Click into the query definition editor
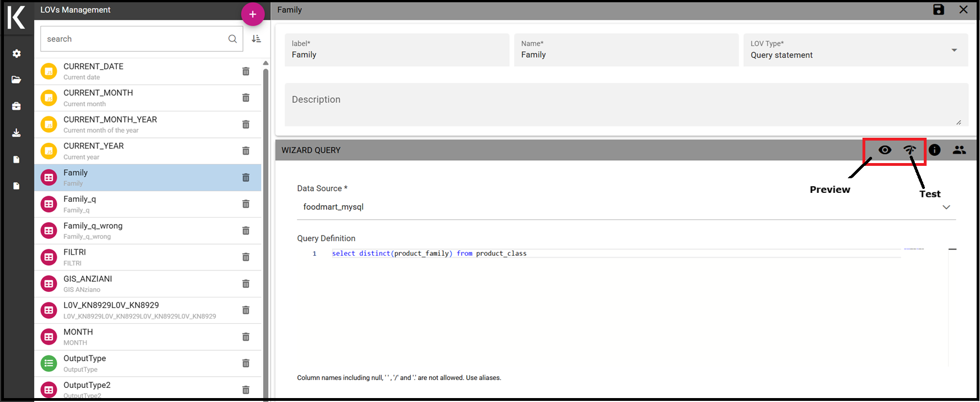 [616, 306]
